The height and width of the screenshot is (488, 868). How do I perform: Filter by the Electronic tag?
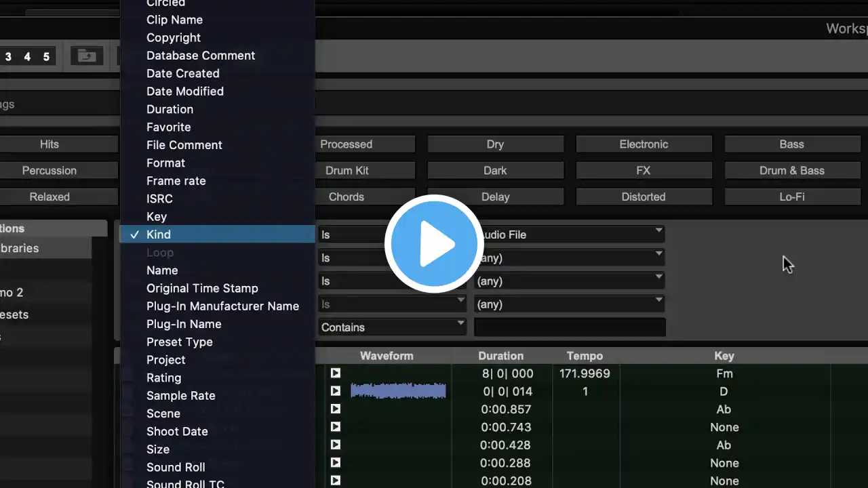[x=644, y=144]
